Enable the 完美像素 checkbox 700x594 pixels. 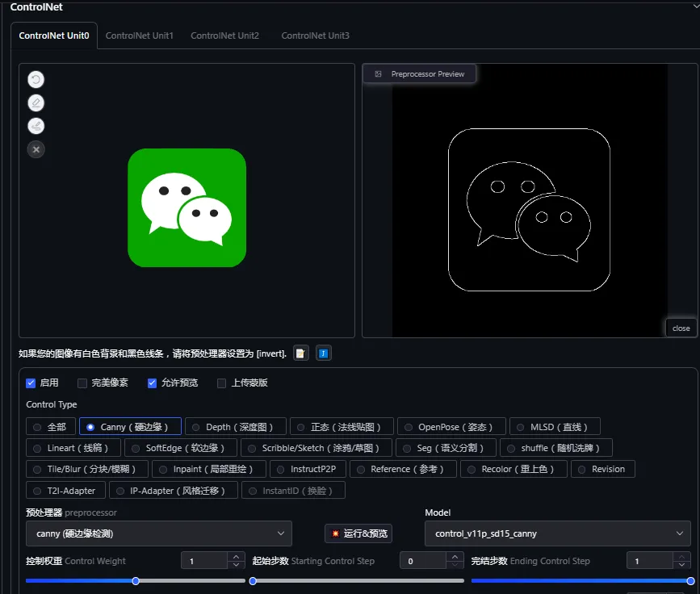pyautogui.click(x=82, y=383)
